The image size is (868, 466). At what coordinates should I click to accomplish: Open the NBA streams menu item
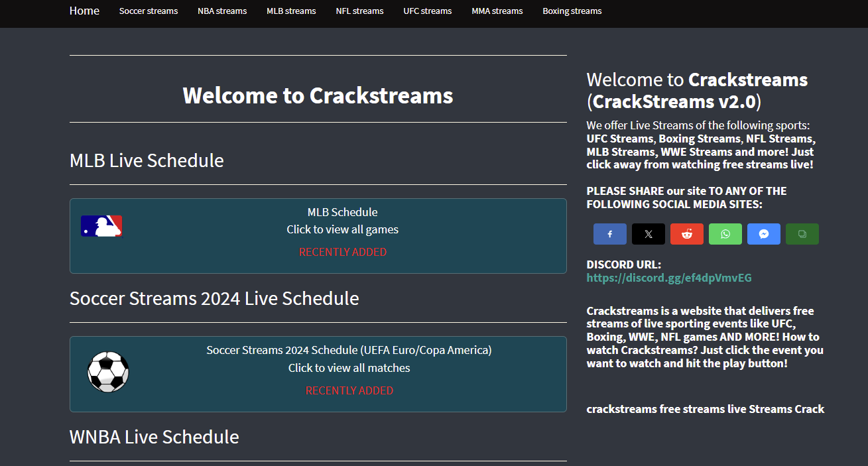coord(222,11)
